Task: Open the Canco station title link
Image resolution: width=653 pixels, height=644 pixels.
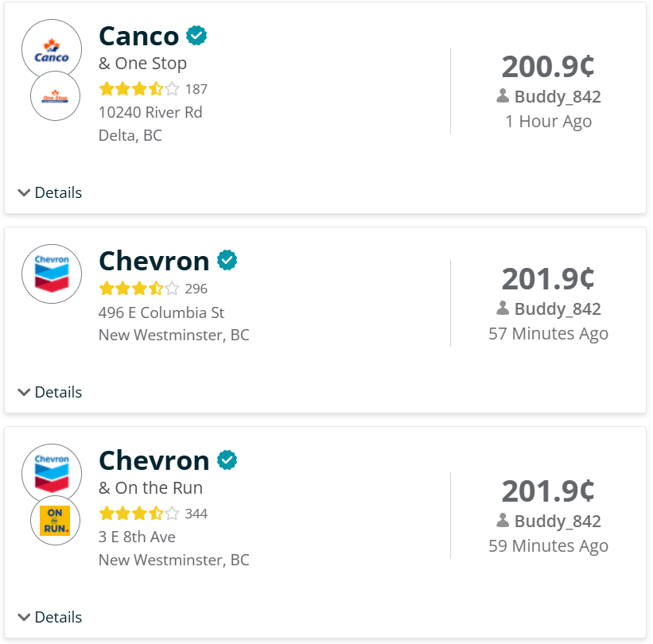Action: pos(139,36)
